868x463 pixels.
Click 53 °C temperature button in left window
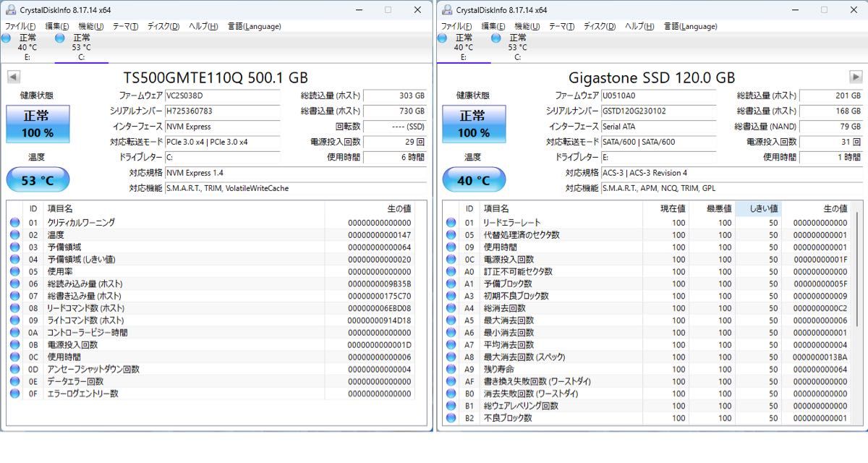coord(38,180)
